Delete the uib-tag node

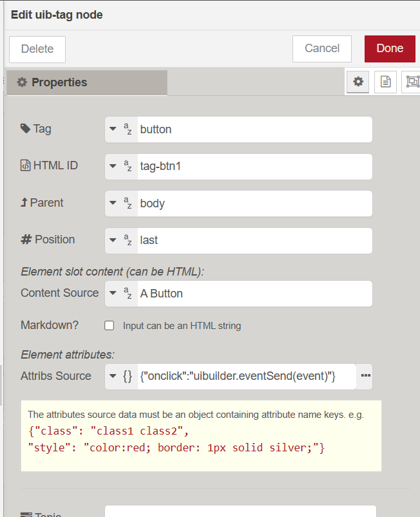37,49
